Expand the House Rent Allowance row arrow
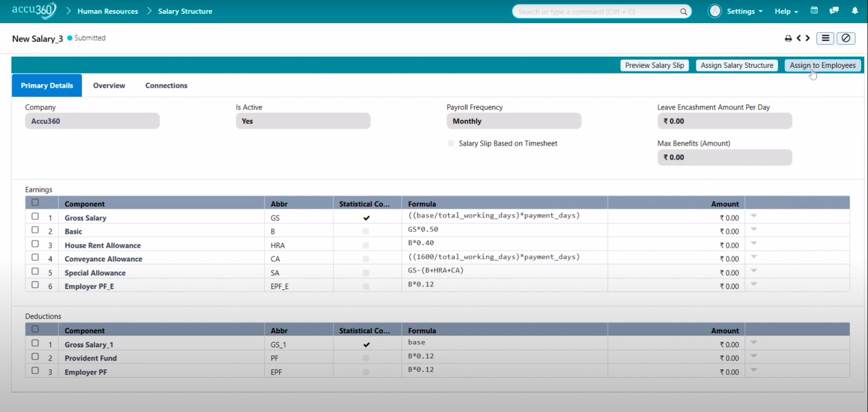The height and width of the screenshot is (412, 868). coord(754,244)
